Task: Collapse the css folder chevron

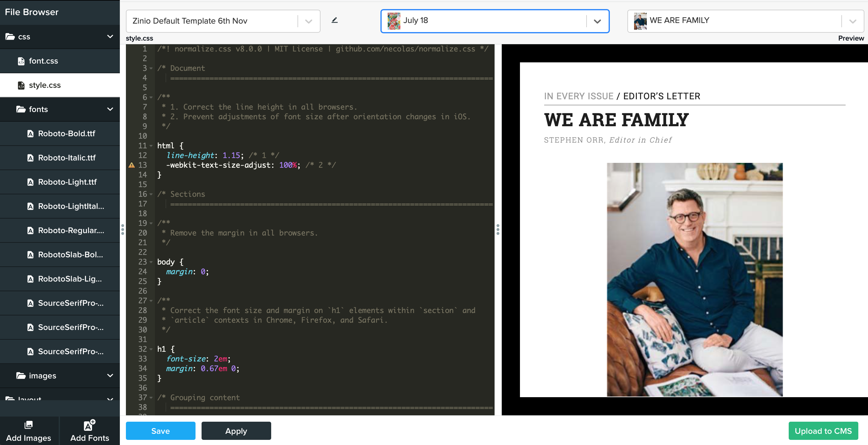Action: click(110, 36)
